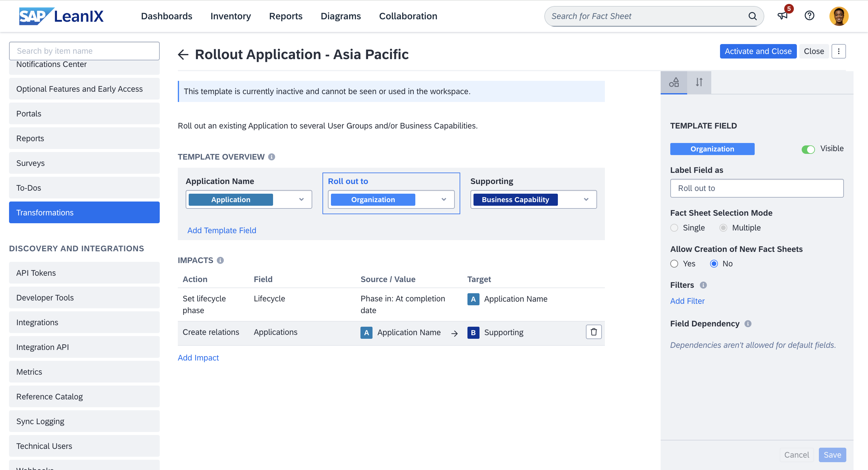Image resolution: width=868 pixels, height=470 pixels.
Task: Expand the Application Name dropdown
Action: [x=301, y=199]
